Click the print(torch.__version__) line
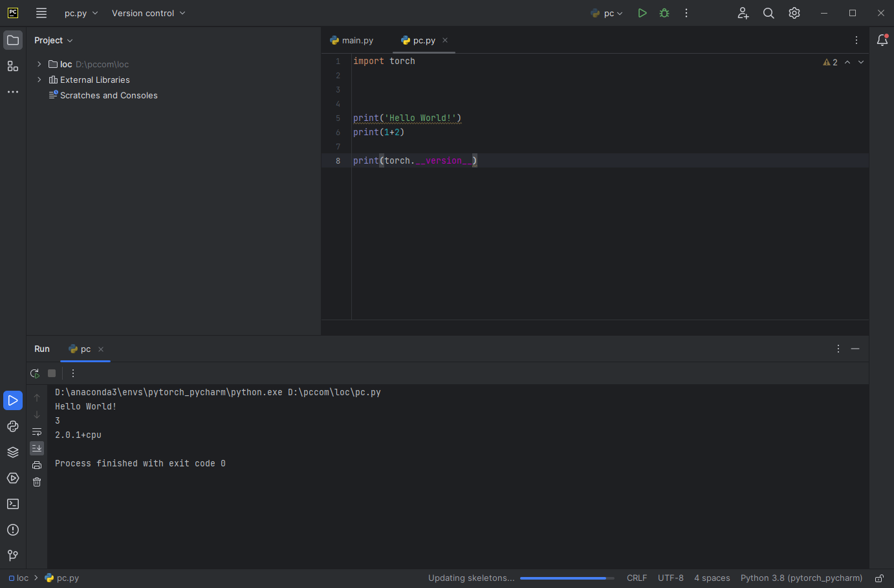The image size is (894, 588). click(x=415, y=160)
